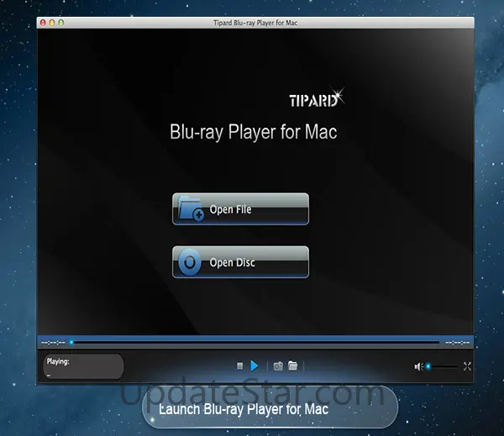Adjust the volume slider
504x436 pixels.
443,366
